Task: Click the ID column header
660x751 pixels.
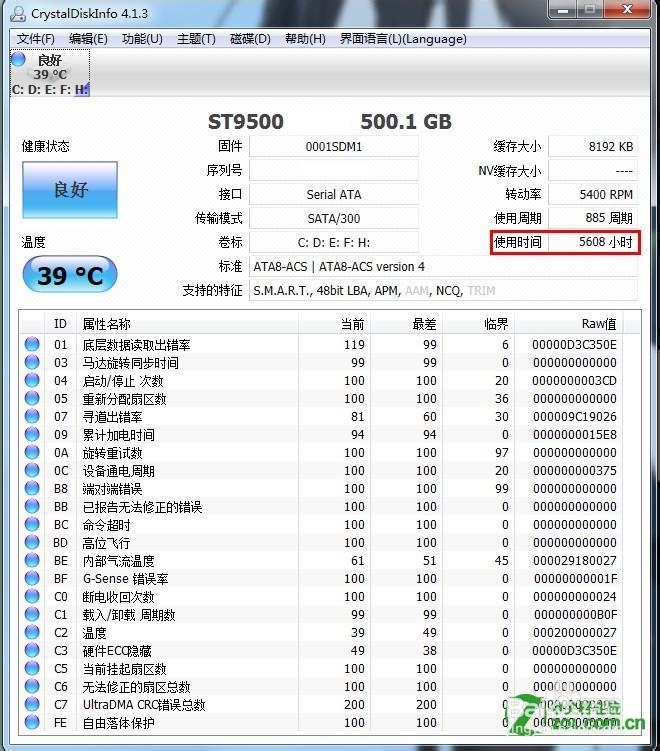Action: coord(60,324)
